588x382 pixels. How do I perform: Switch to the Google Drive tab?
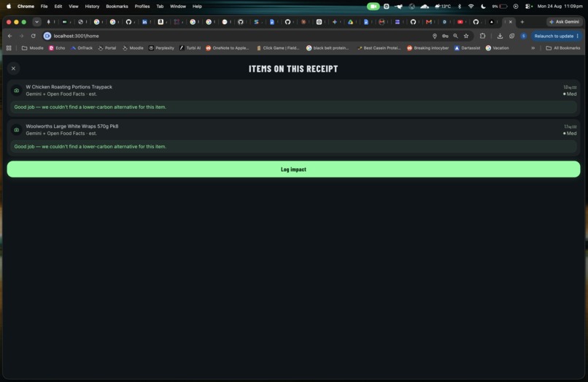[x=350, y=22]
